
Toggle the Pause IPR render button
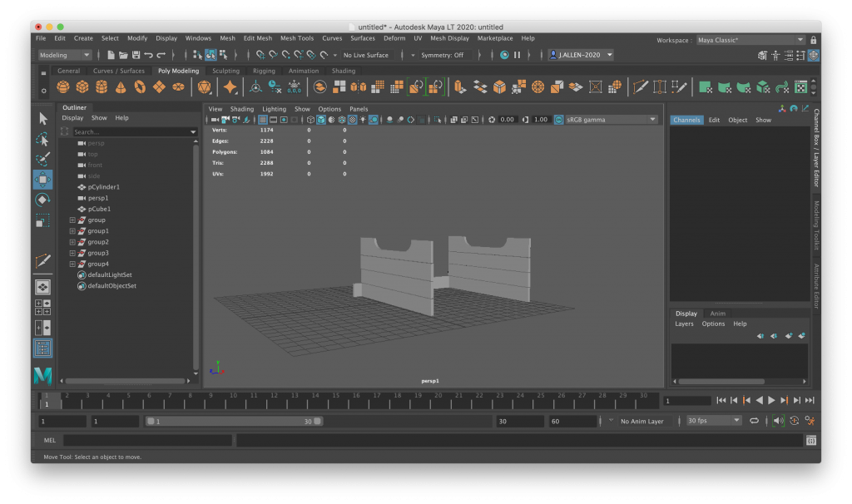517,55
